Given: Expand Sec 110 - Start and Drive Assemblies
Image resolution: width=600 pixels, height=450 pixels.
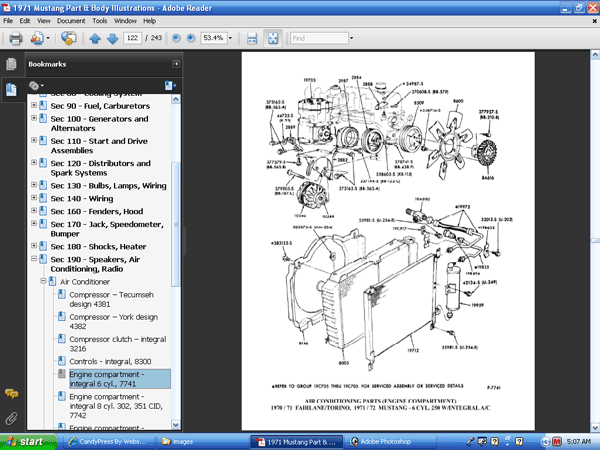Looking at the screenshot, I should point(34,140).
